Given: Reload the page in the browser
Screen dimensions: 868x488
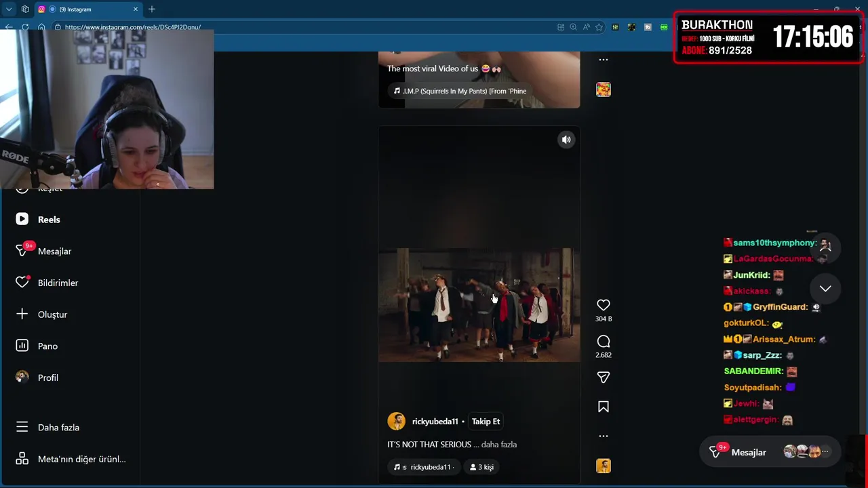Looking at the screenshot, I should click(x=25, y=27).
